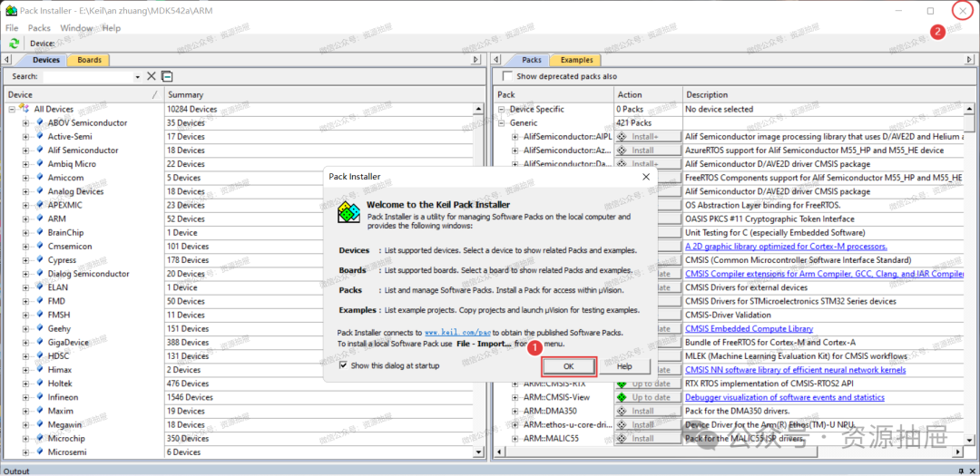Click right pane tab scroll-left arrow
Viewport: 980px width, 476px height.
495,59
